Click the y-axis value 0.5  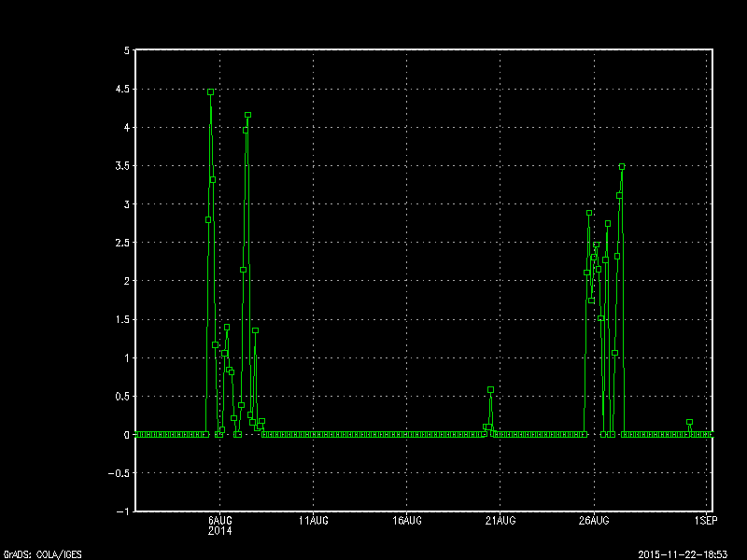[122, 396]
